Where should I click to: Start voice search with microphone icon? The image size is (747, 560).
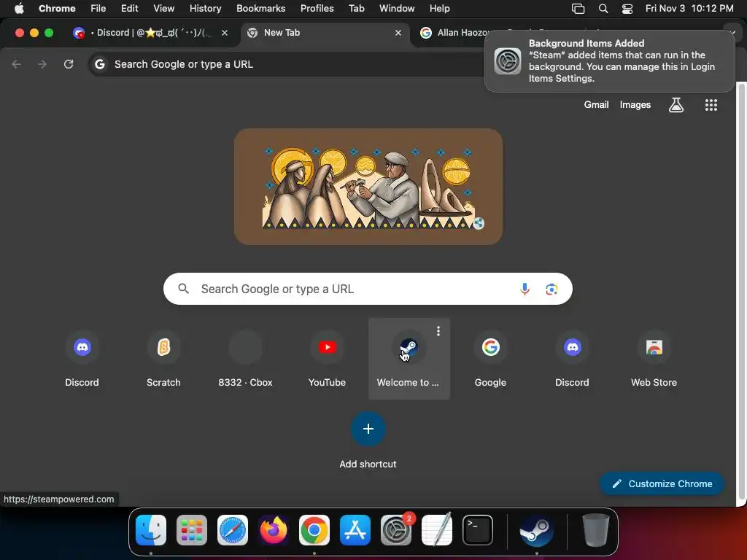(525, 289)
